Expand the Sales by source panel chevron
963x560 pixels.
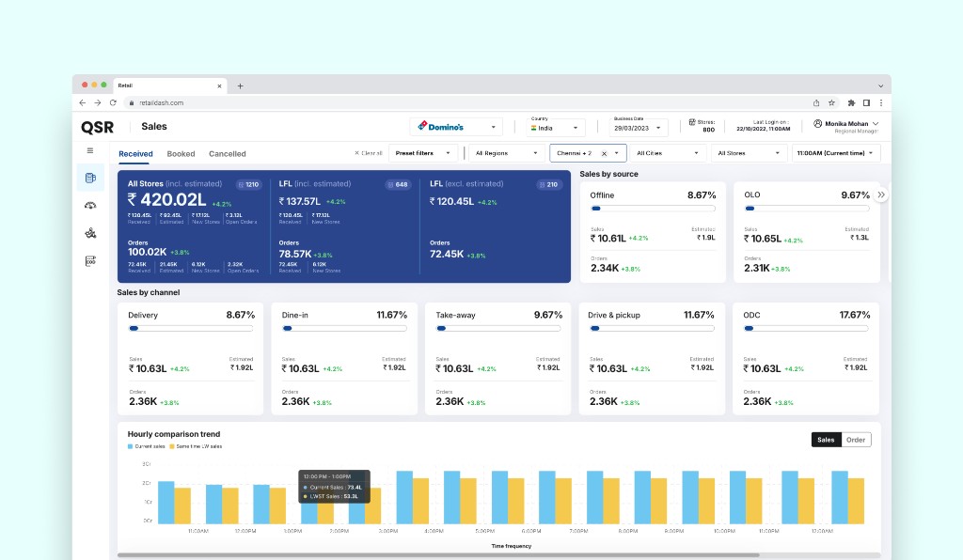coord(881,194)
